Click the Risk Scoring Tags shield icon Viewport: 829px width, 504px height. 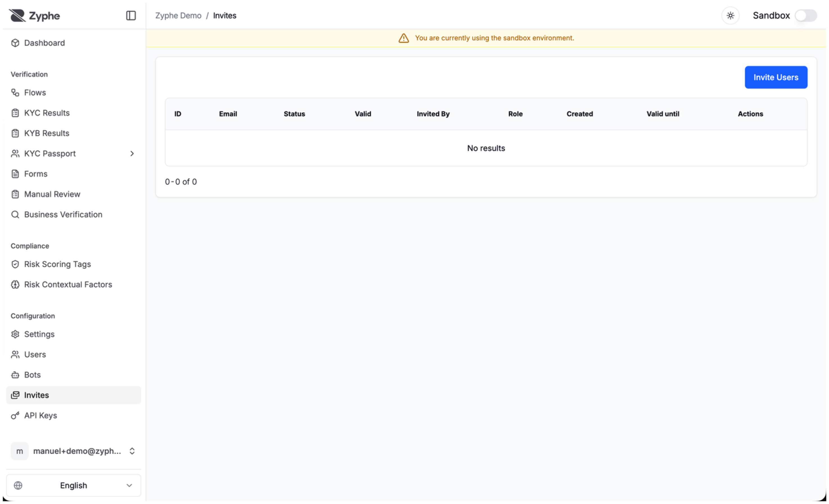pyautogui.click(x=15, y=264)
